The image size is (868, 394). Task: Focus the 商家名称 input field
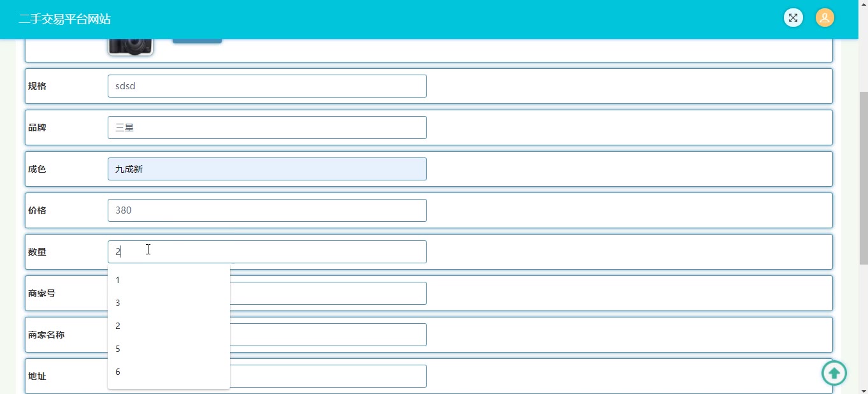tap(328, 335)
